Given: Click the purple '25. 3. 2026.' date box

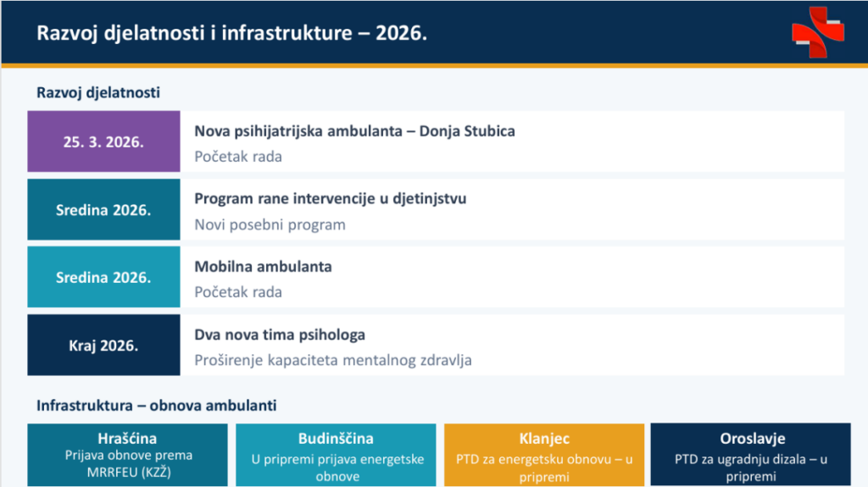Looking at the screenshot, I should tap(103, 141).
